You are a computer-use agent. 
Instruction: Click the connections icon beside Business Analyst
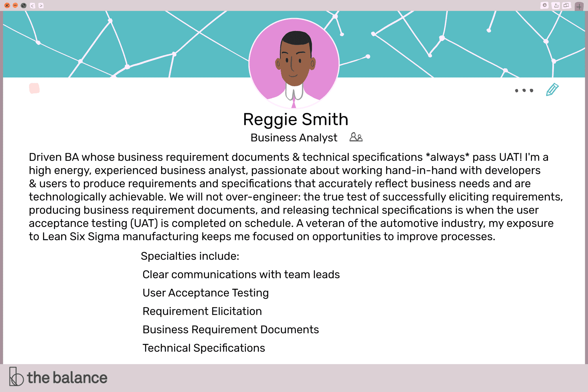point(356,137)
